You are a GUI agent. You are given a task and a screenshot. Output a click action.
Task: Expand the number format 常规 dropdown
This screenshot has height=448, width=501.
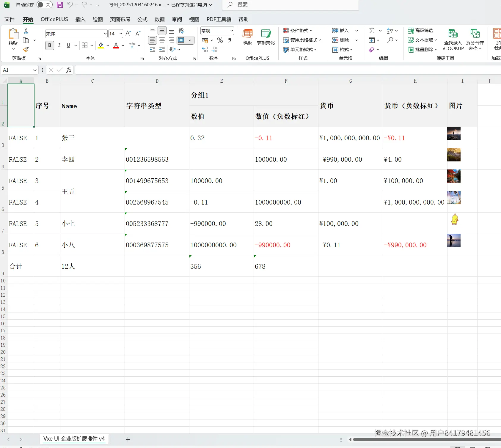tap(231, 31)
